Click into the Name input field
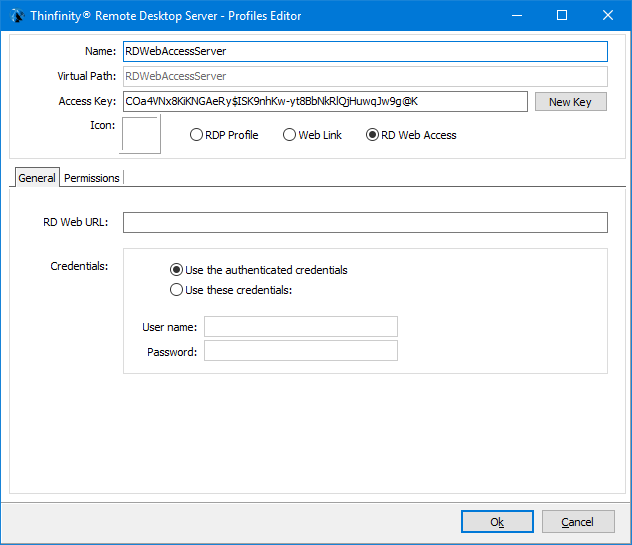 (365, 52)
